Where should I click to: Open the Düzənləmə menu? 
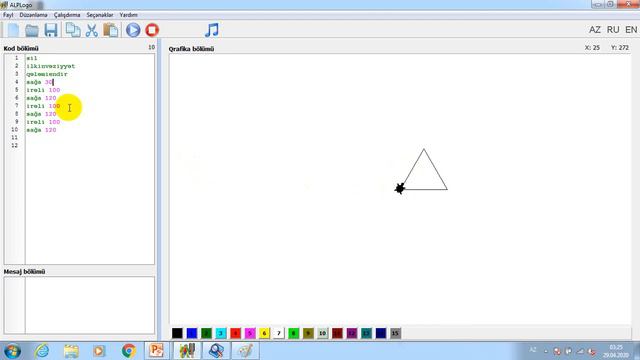(33, 15)
